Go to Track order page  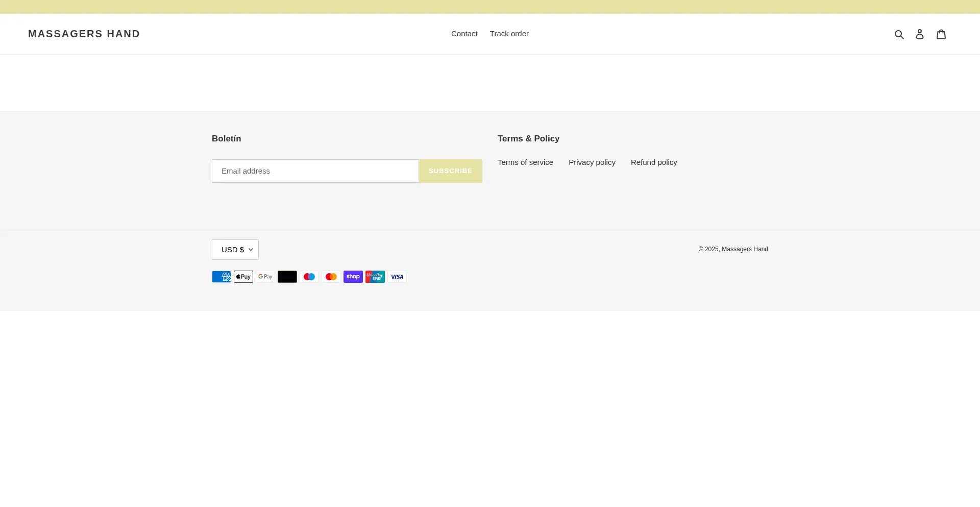(509, 34)
